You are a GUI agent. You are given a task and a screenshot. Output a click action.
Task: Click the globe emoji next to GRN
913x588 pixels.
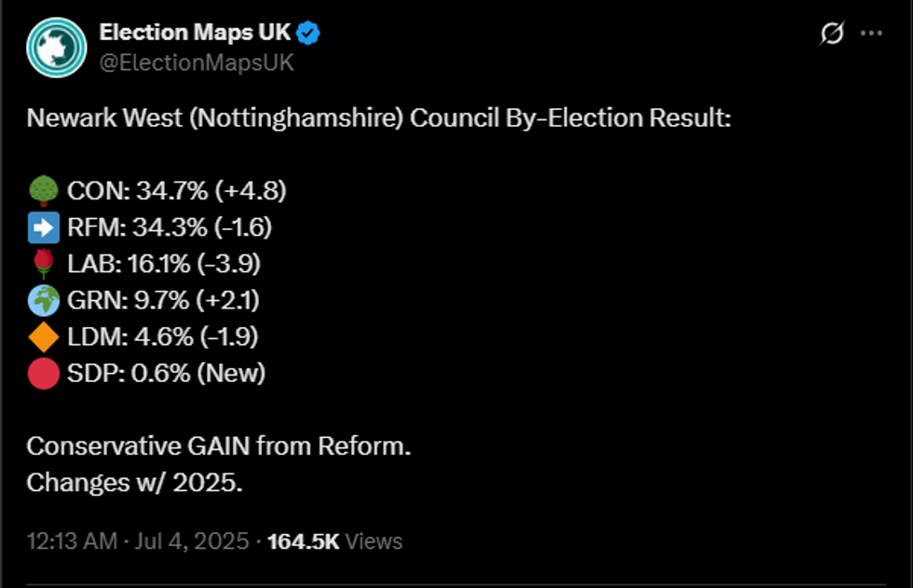pos(44,300)
